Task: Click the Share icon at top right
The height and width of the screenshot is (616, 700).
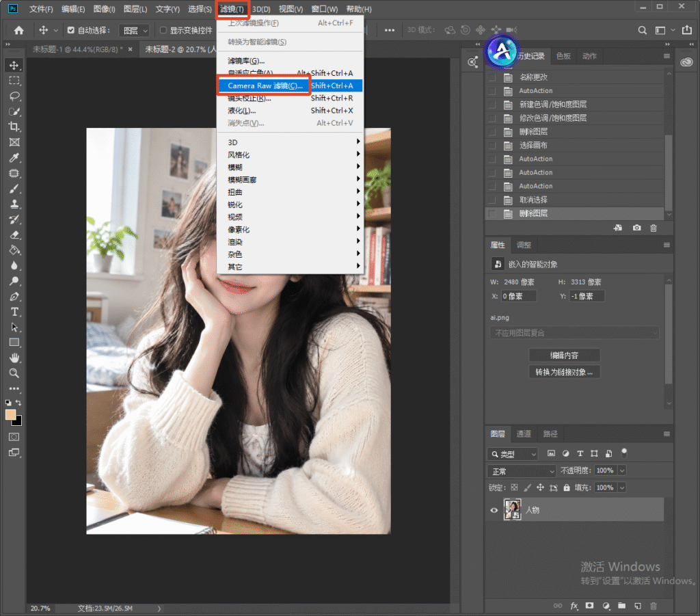Action: [686, 30]
